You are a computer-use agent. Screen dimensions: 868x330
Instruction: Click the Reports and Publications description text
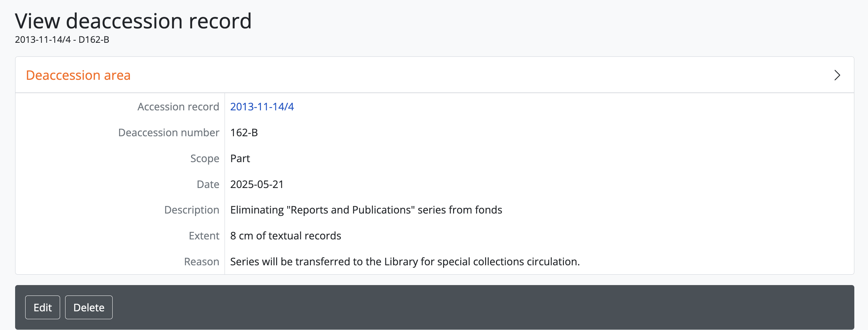[x=366, y=210]
